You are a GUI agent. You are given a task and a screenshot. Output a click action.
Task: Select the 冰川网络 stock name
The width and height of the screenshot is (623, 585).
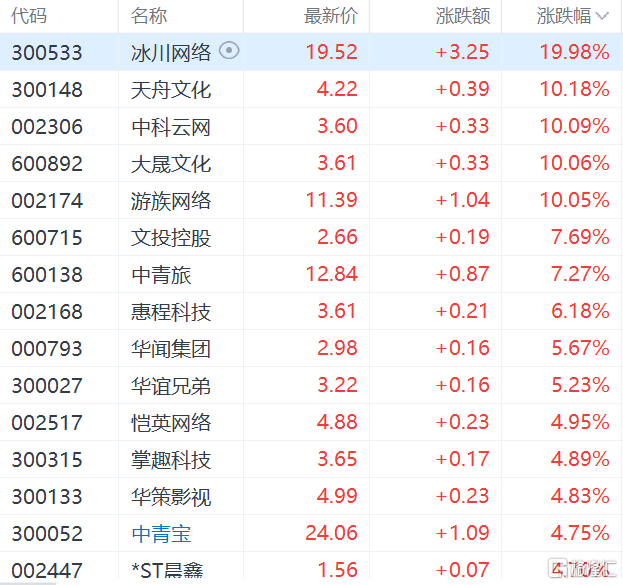click(x=171, y=52)
